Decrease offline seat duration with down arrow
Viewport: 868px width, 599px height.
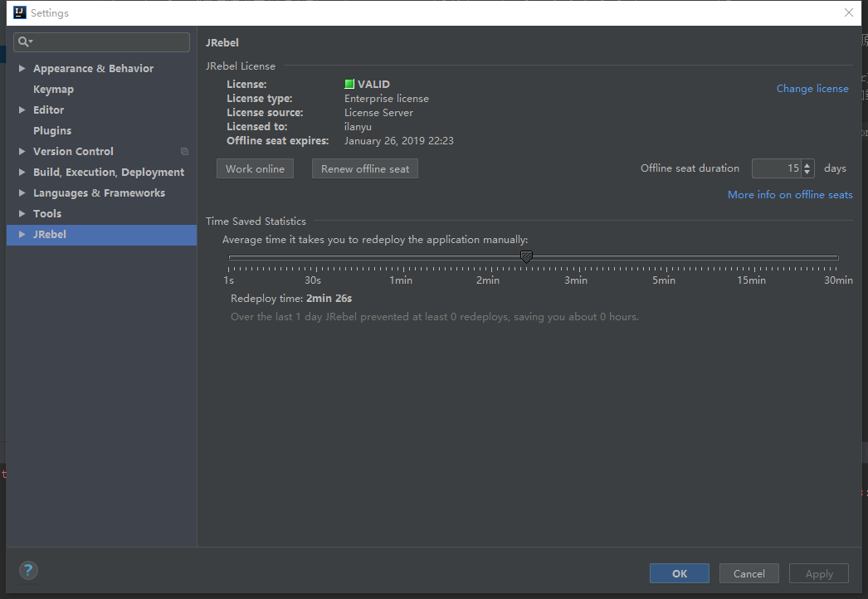click(807, 173)
